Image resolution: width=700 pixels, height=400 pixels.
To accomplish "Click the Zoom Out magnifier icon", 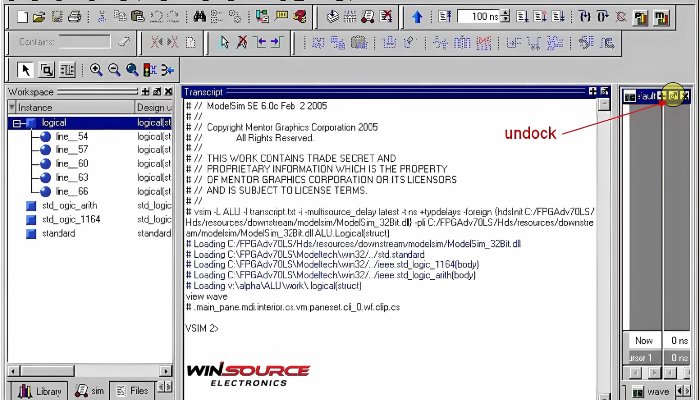I will pos(113,69).
